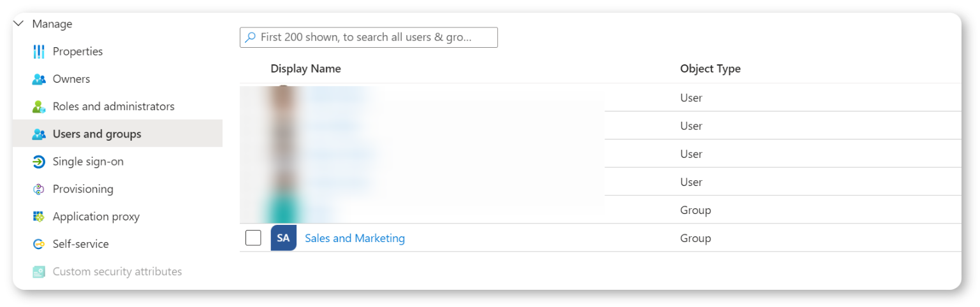The image size is (980, 307).
Task: Click the Self-service icon
Action: (39, 245)
